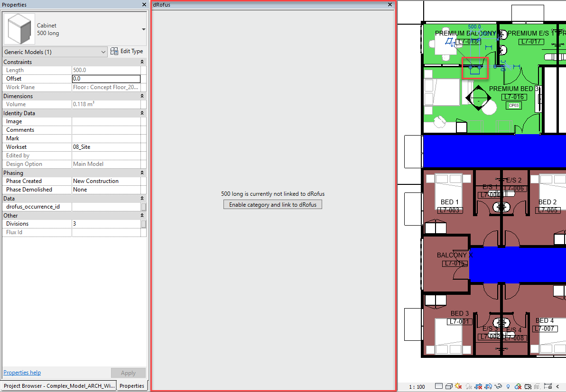Screen dimensions: 566x392
Task: Click the Offset value field
Action: [x=106, y=79]
